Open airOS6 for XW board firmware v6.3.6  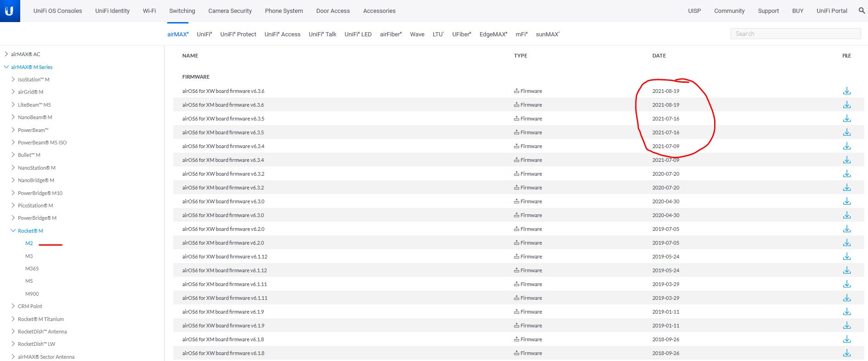(223, 91)
